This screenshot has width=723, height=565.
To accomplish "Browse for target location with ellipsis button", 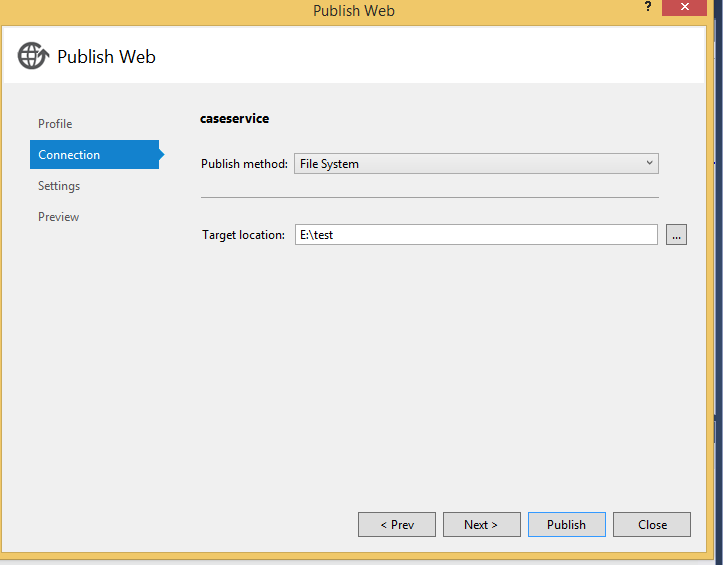I will coord(676,235).
